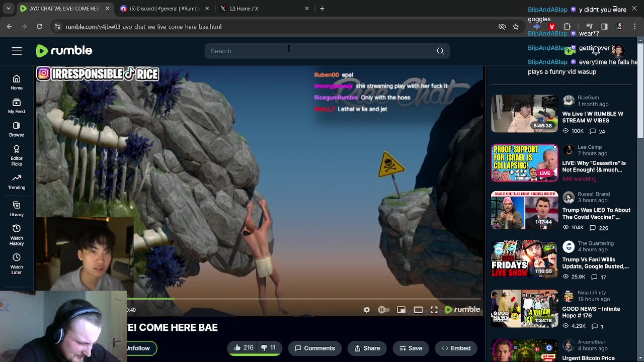
Task: Open the Russell Brand video thumbnail
Action: coord(524,210)
